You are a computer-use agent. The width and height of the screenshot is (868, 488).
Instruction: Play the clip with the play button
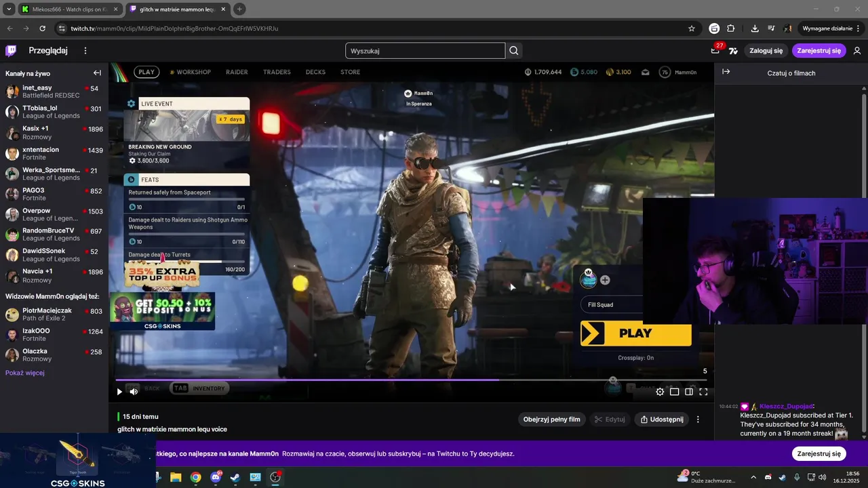pos(119,391)
